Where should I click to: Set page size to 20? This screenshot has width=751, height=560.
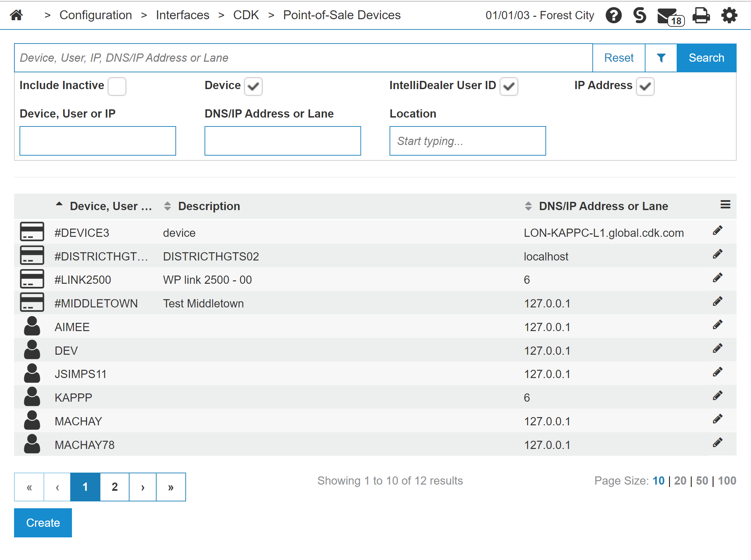[680, 480]
